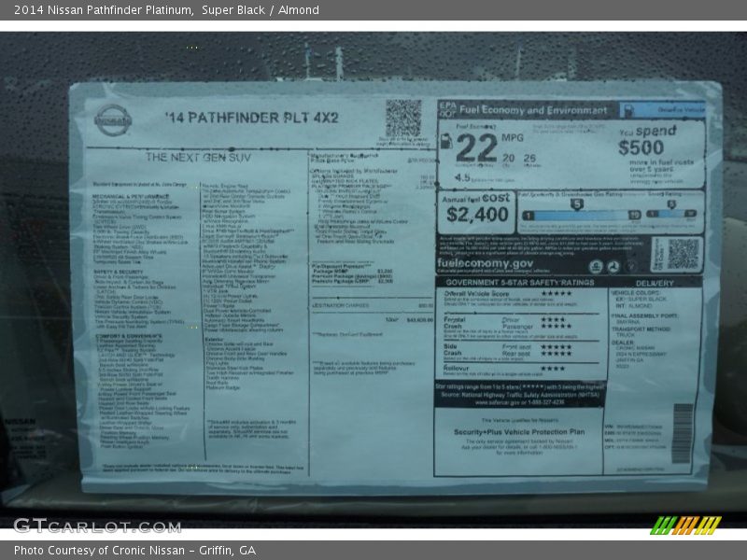Screen dimensions: 747x560
Task: Click the total price $43,635.00
Action: [419, 320]
